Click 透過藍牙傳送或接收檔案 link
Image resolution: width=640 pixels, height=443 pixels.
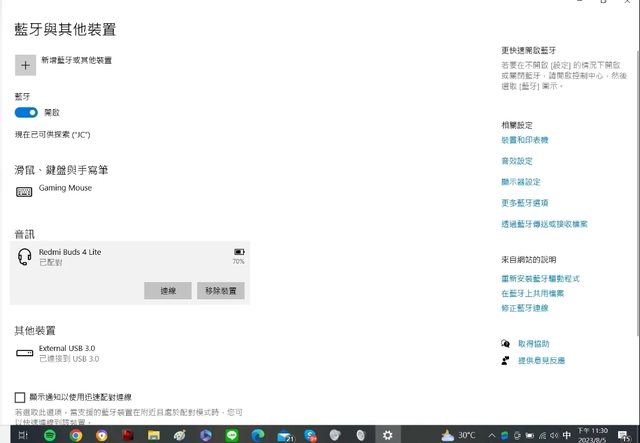pyautogui.click(x=544, y=224)
